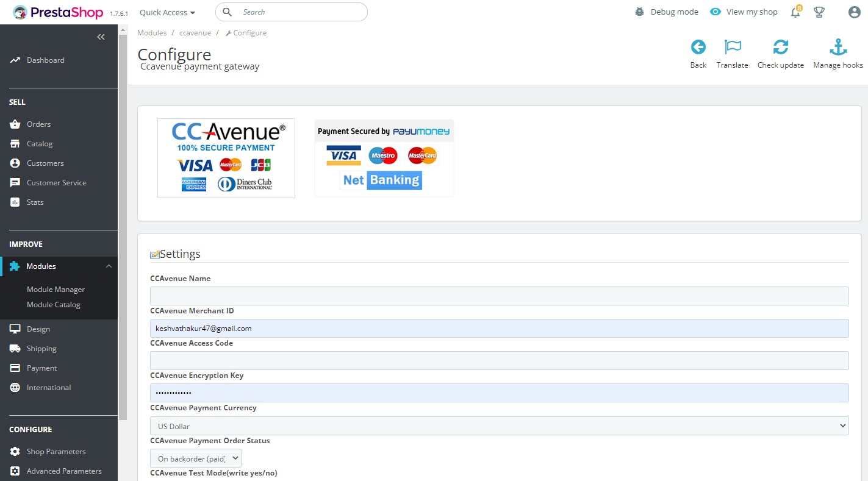Open Module Manager submenu item
The height and width of the screenshot is (481, 868).
point(56,290)
